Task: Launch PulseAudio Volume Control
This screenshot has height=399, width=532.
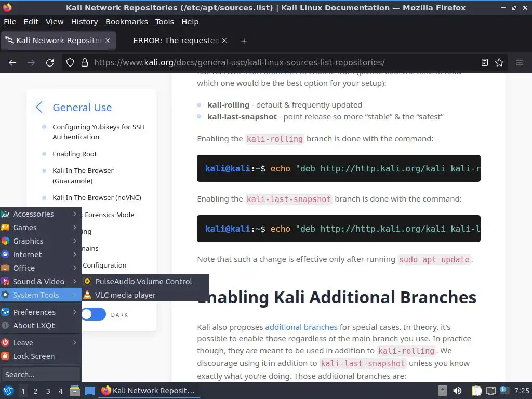Action: point(145,282)
